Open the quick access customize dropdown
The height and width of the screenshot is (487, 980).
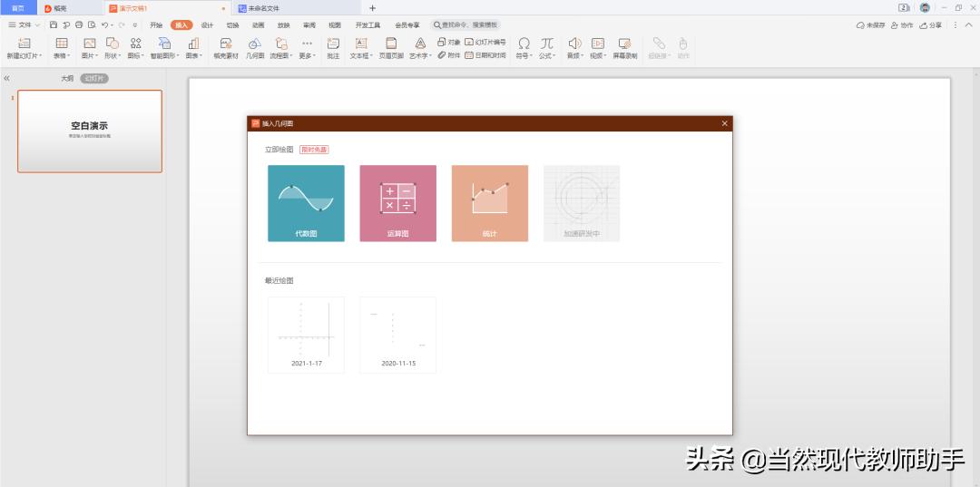tap(135, 25)
